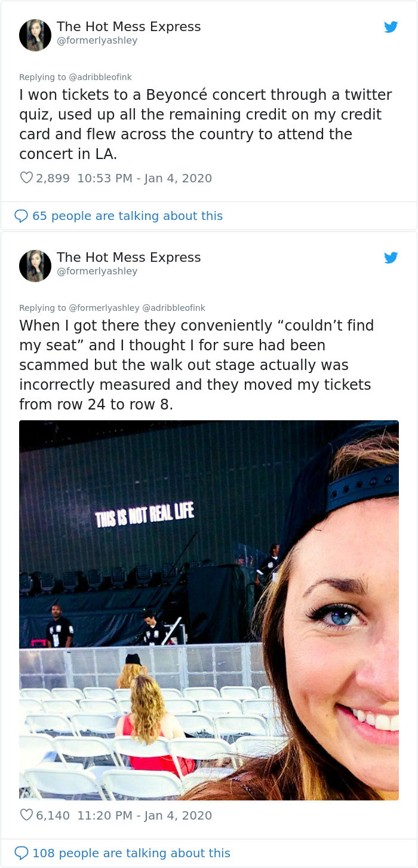Open The Hot Mess Express profile avatar on top tweet
Image resolution: width=418 pixels, height=868 pixels.
click(35, 35)
